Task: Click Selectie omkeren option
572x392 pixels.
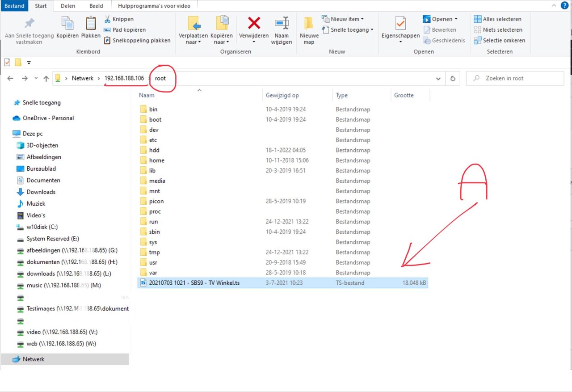Action: click(x=500, y=40)
